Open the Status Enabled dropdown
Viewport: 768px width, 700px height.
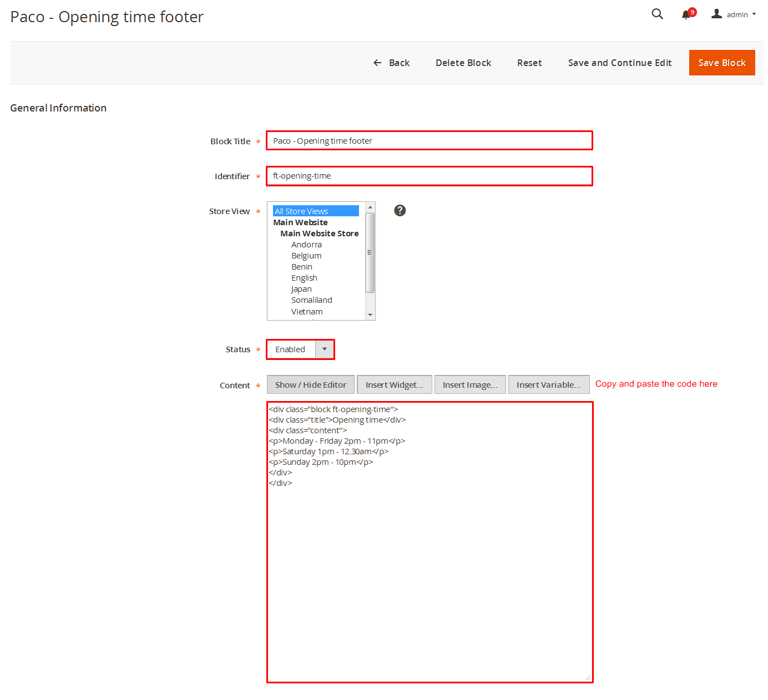pos(300,349)
